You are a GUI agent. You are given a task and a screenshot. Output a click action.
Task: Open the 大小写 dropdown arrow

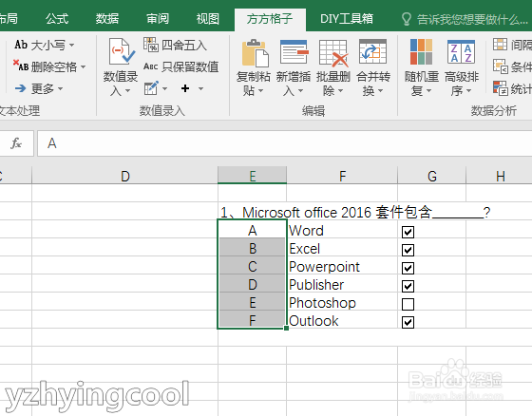click(x=71, y=45)
